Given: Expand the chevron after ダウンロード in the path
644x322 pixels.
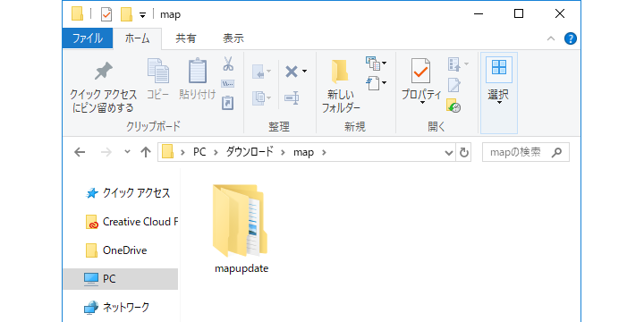Looking at the screenshot, I should click(283, 153).
